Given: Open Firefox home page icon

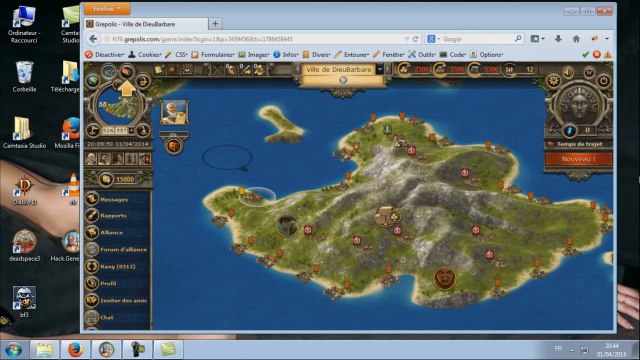Looking at the screenshot, I should click(x=576, y=39).
